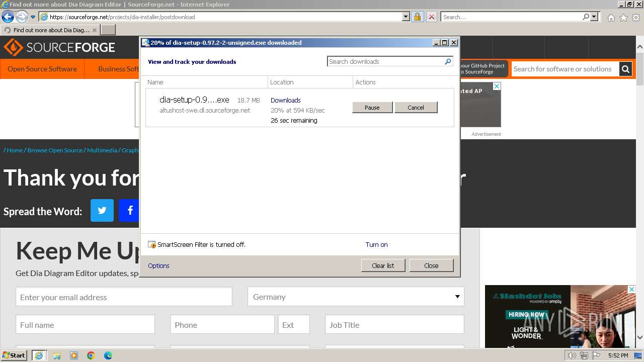Click the 5:52 PM system clock
Viewport: 644px width, 362px height.
point(618,355)
